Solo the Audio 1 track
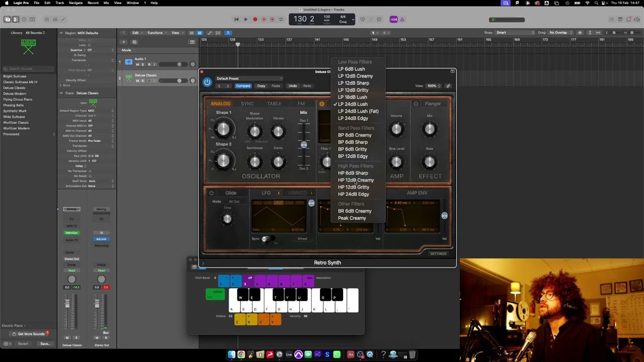Screen dimensions: 644x362 tap(143, 64)
